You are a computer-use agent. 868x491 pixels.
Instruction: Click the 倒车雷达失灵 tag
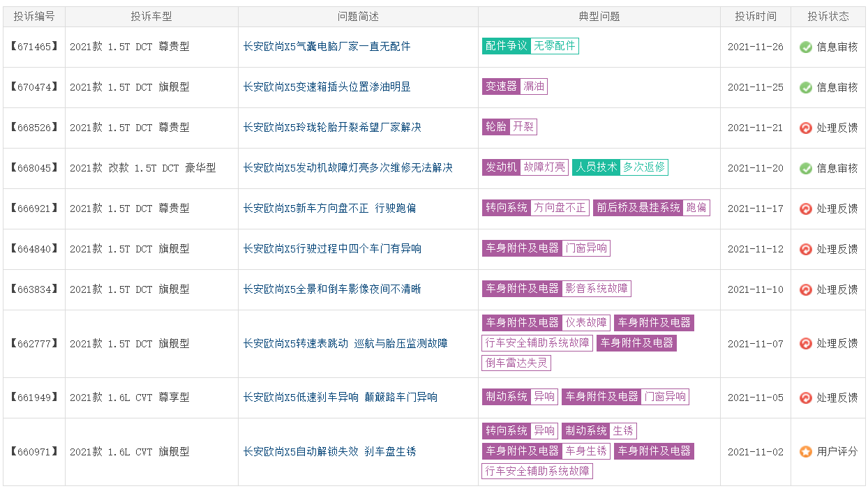(x=517, y=363)
